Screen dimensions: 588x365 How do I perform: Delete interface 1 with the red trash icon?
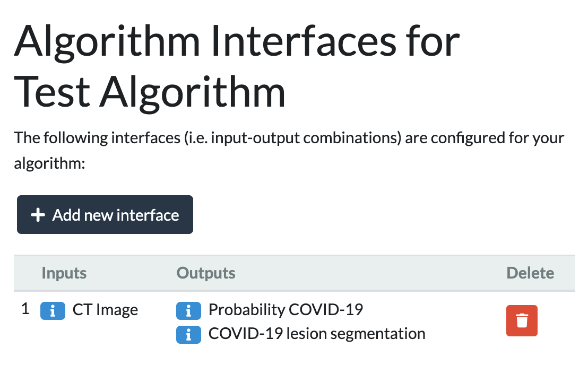[x=522, y=320]
